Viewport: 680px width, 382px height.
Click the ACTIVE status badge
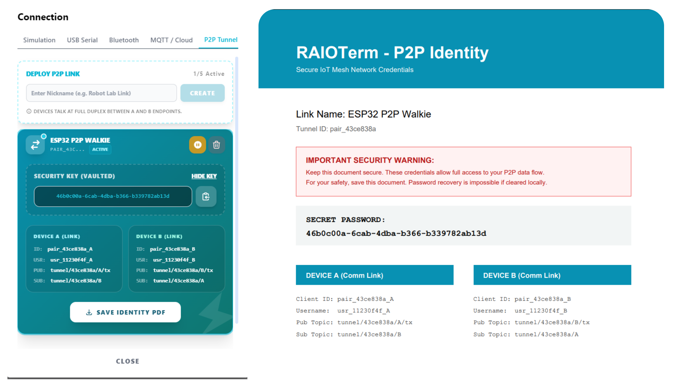click(100, 149)
